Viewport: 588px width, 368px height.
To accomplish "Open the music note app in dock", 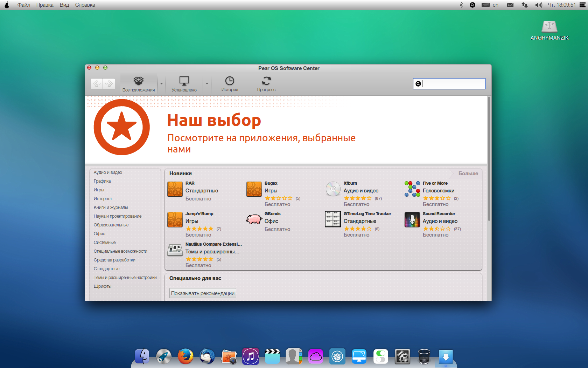I will click(251, 357).
